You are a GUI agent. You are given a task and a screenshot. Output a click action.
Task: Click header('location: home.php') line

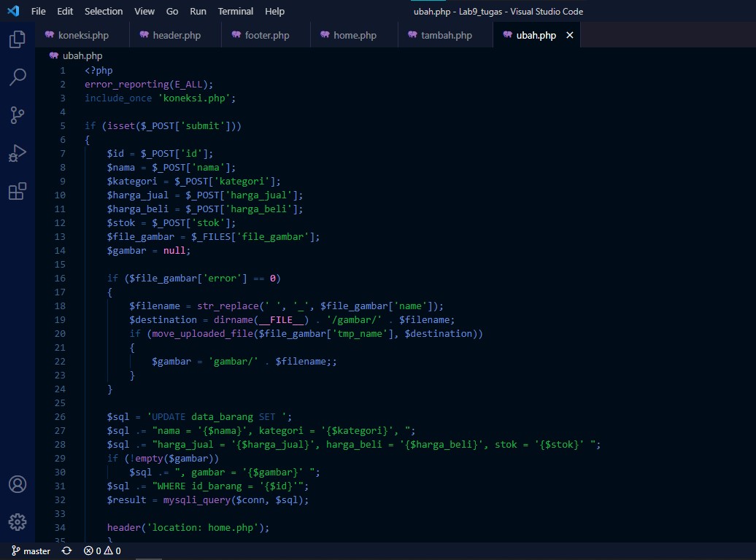188,528
